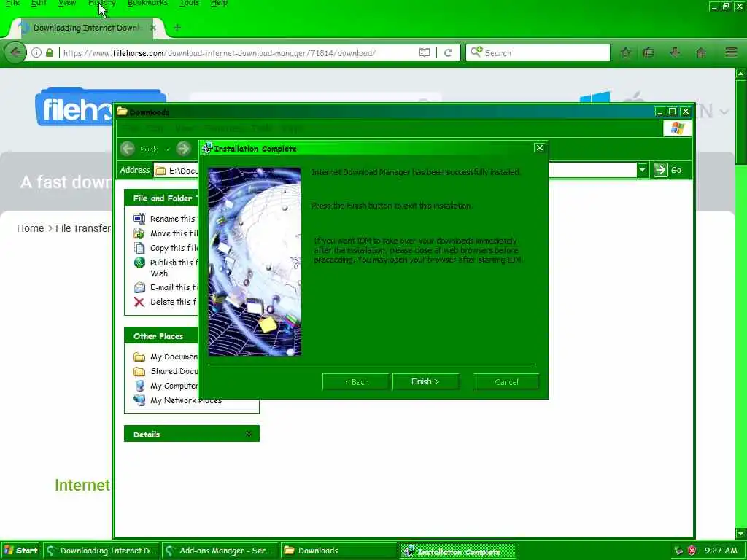Open Firefox File menu
Image resolution: width=747 pixels, height=560 pixels.
(x=12, y=4)
